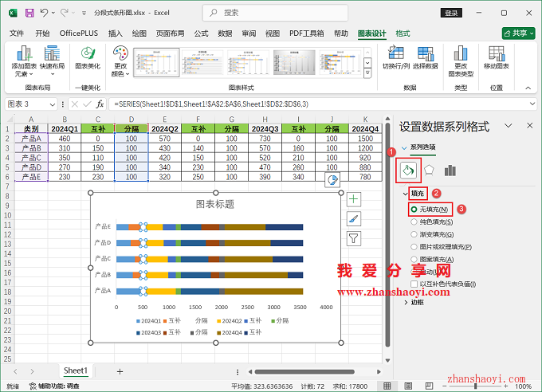This screenshot has width=542, height=392.
Task: Toggle 以互补色代表负值 checkbox
Action: pos(414,284)
